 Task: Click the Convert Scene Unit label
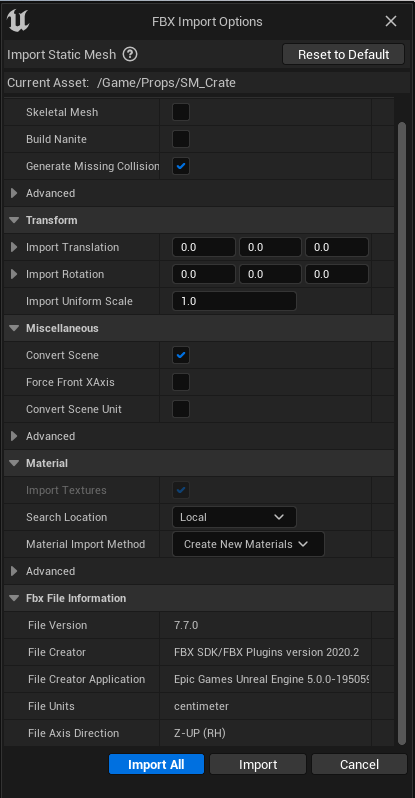[x=74, y=409]
